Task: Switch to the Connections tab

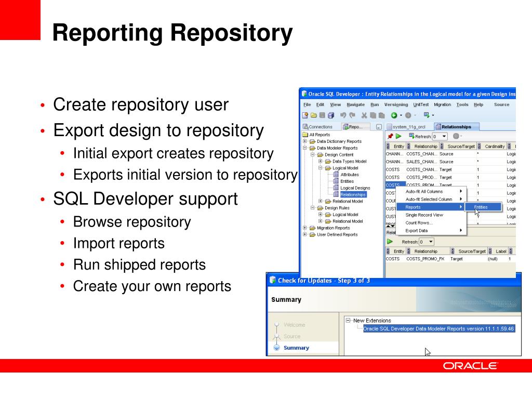Action: [x=317, y=127]
